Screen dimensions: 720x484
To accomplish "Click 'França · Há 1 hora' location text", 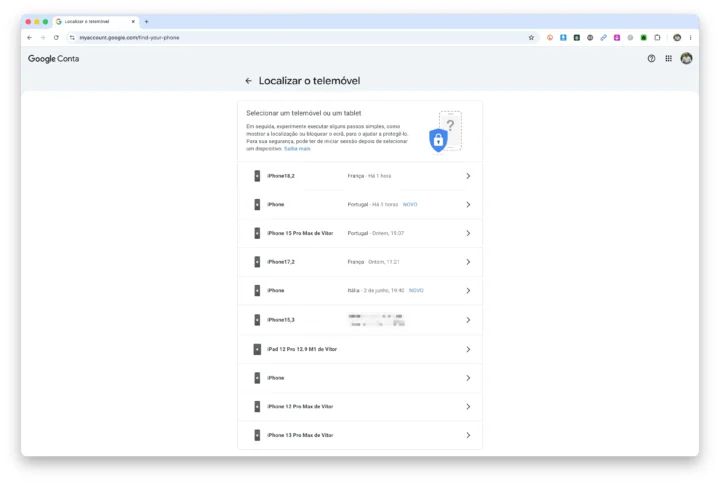I will [x=369, y=176].
